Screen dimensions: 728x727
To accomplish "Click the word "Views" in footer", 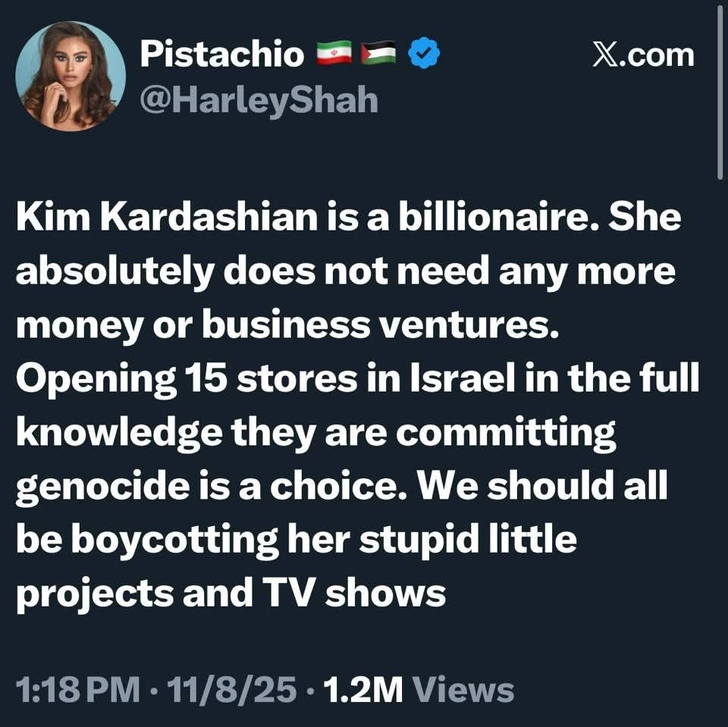I will [467, 690].
